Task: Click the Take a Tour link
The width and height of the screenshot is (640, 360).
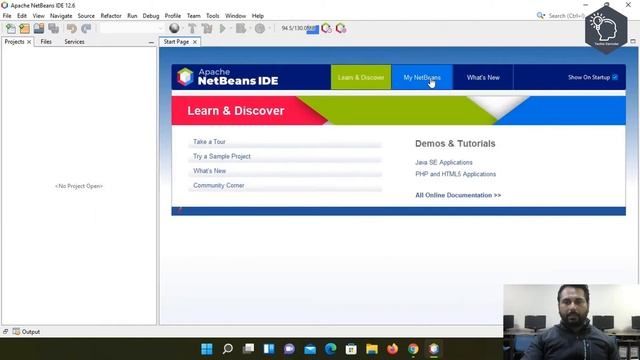Action: 209,142
